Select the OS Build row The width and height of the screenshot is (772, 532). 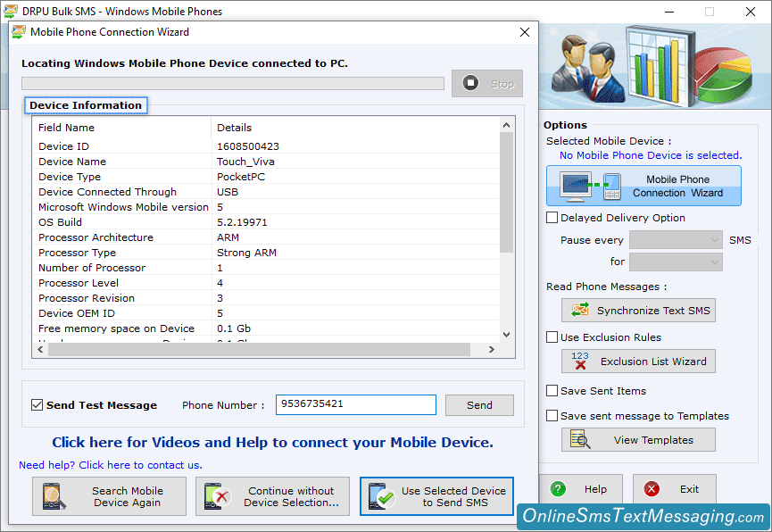coord(266,222)
